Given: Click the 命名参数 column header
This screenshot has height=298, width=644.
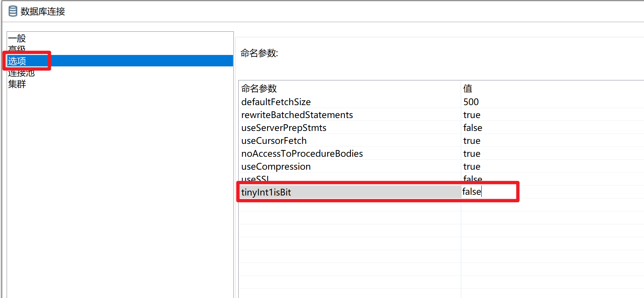Looking at the screenshot, I should pos(258,89).
